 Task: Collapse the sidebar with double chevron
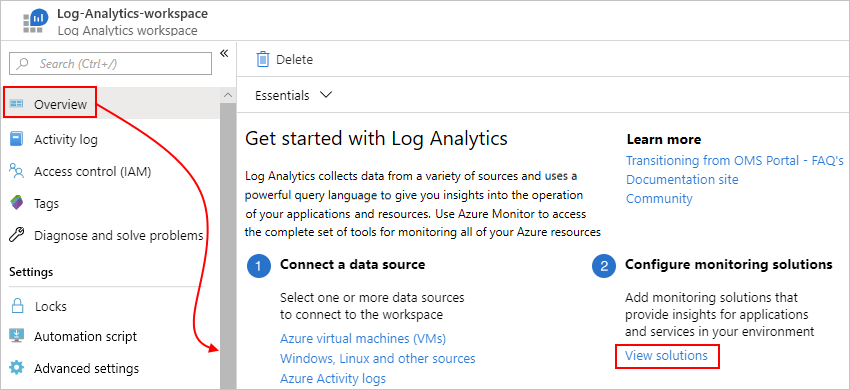coord(224,53)
